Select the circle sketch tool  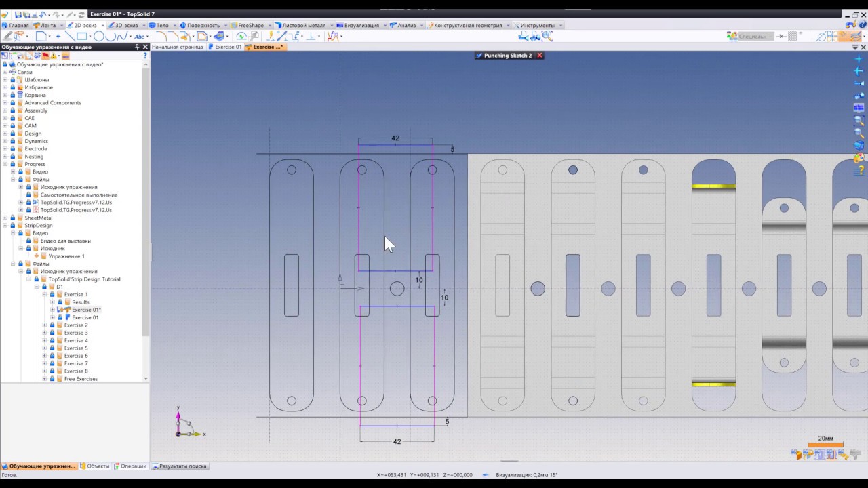[x=99, y=36]
